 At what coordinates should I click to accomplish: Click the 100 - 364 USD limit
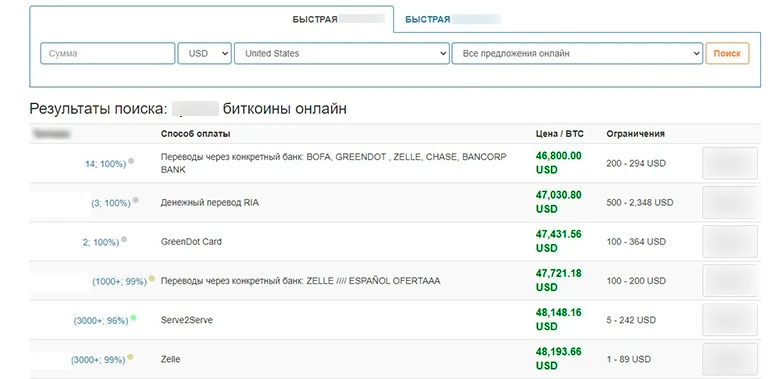click(x=636, y=242)
